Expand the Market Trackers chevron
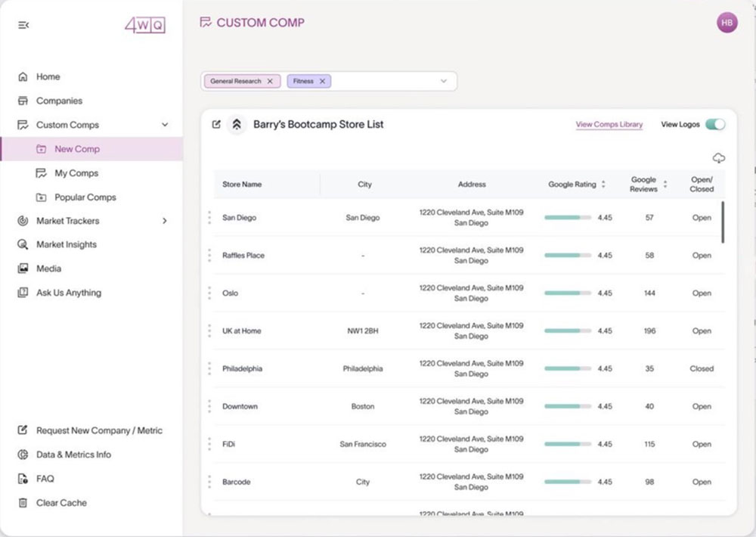756x537 pixels. coord(165,221)
